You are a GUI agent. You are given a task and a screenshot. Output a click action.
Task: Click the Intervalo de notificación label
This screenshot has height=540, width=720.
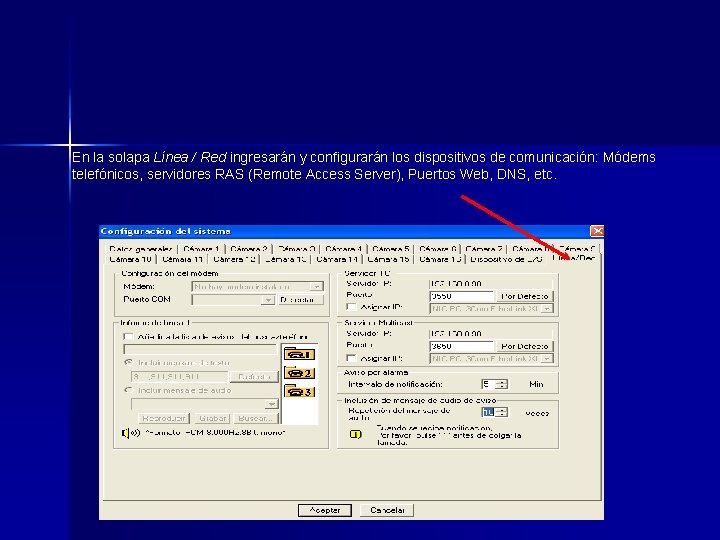tap(395, 384)
